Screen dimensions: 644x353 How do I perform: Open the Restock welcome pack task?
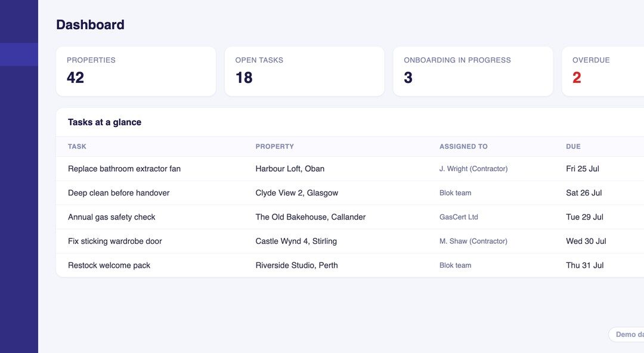pyautogui.click(x=109, y=265)
